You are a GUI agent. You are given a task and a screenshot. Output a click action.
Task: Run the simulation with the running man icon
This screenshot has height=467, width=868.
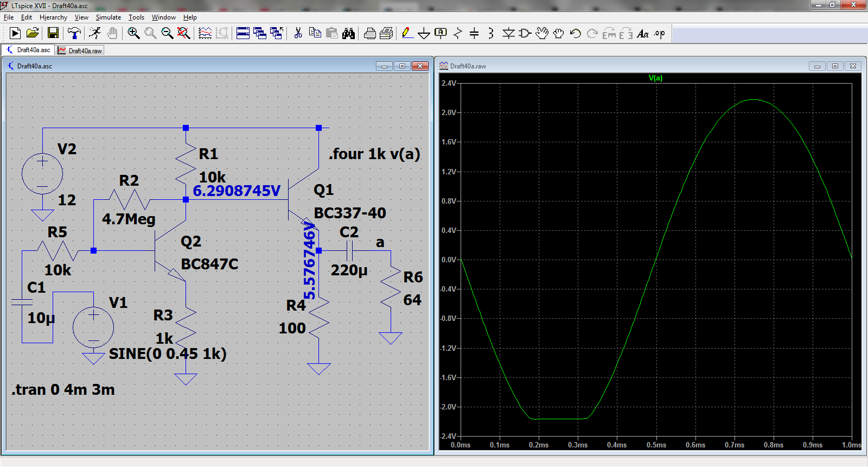95,34
